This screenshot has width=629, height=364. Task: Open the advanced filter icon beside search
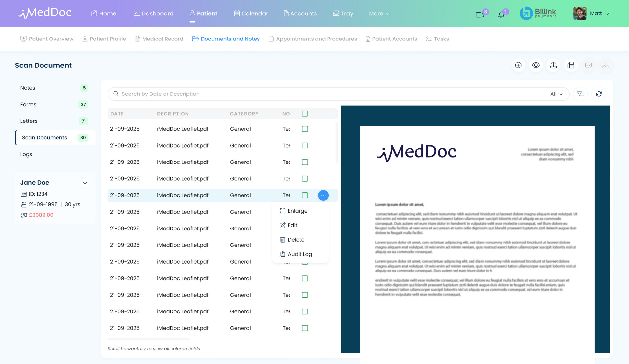tap(580, 94)
